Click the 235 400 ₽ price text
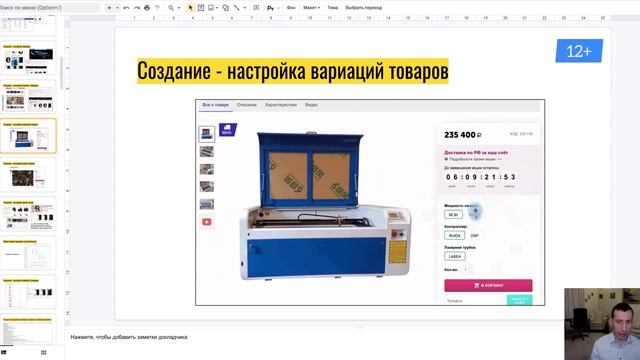 pos(463,135)
